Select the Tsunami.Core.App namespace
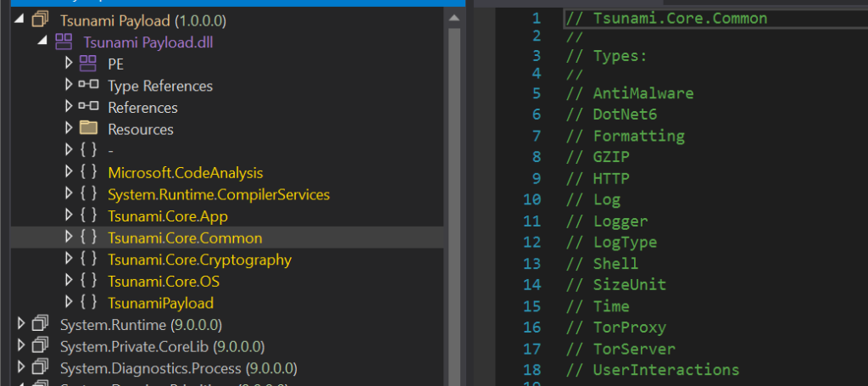The height and width of the screenshot is (386, 868). click(168, 216)
